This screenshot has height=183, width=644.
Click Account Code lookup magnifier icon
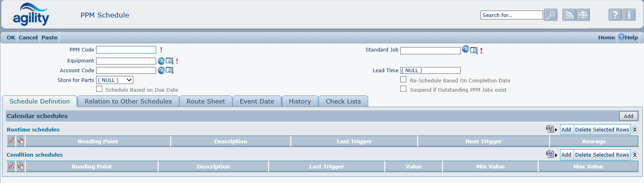click(x=170, y=71)
